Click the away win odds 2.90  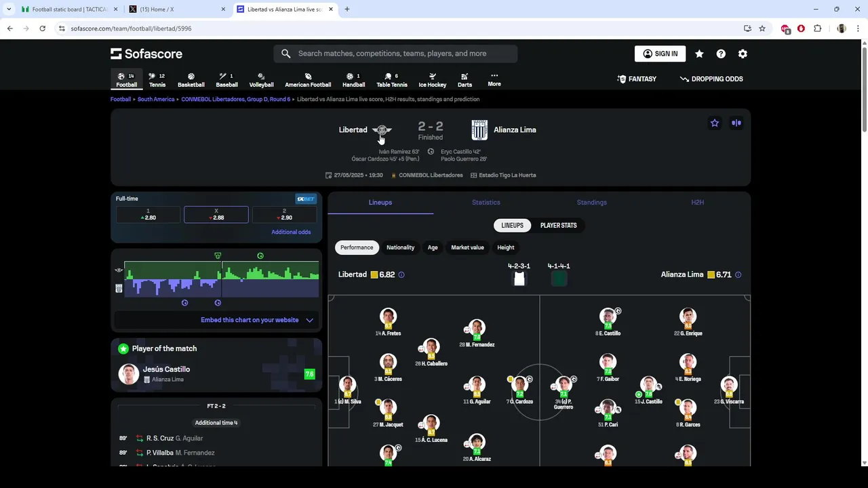coord(284,214)
